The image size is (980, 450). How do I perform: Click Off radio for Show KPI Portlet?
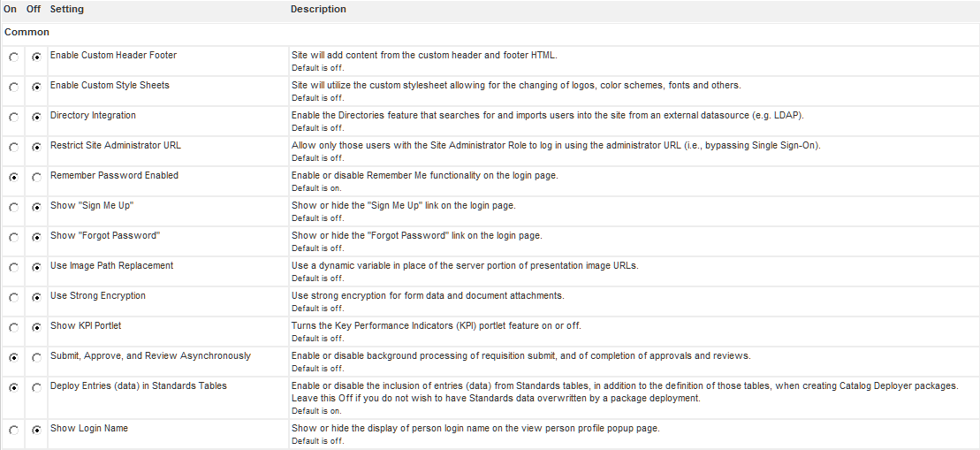[x=36, y=328]
